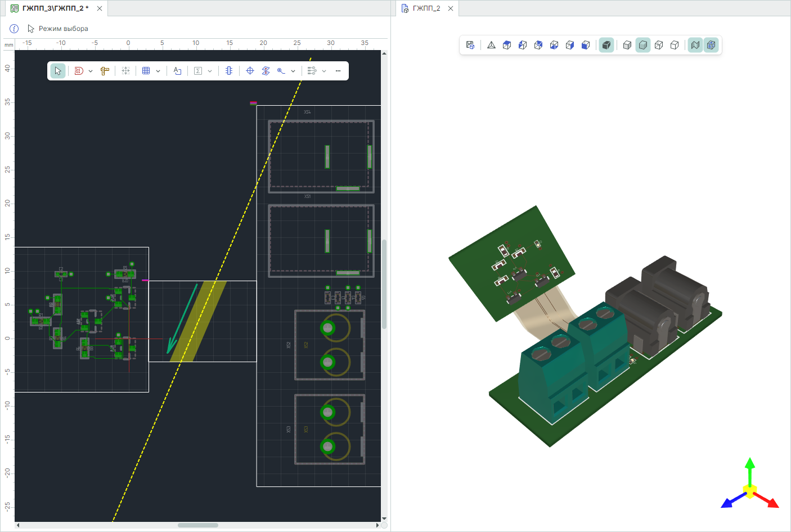Select the text annotation tool
791x532 pixels.
coord(177,71)
